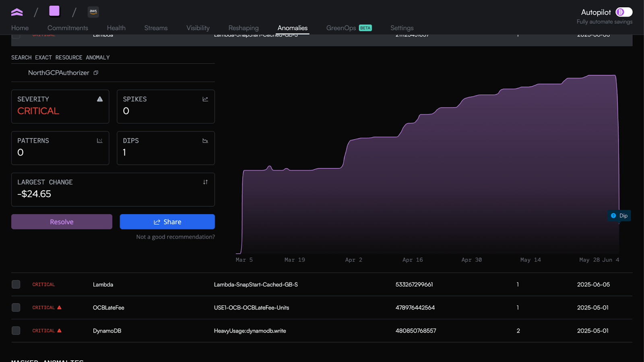Open the Settings tab
Image resolution: width=644 pixels, height=362 pixels.
(402, 28)
